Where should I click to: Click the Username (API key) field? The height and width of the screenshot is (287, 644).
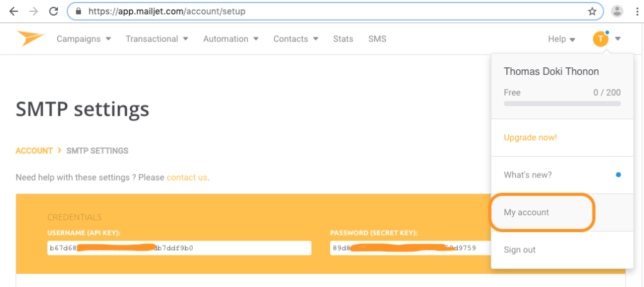(x=179, y=248)
